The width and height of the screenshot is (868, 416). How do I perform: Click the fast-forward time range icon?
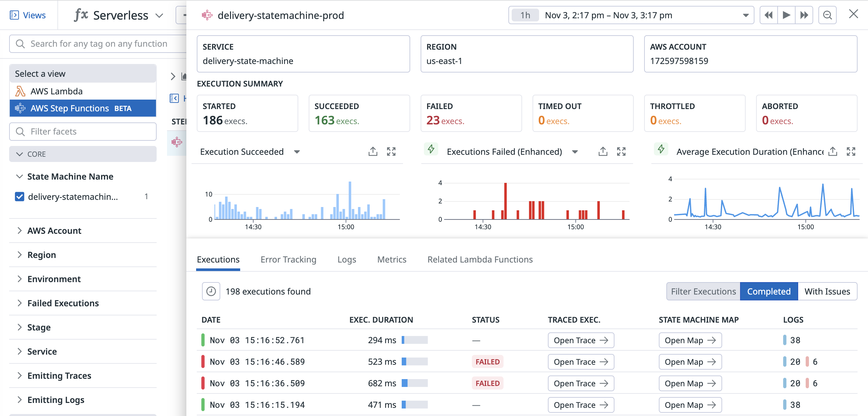coord(804,15)
